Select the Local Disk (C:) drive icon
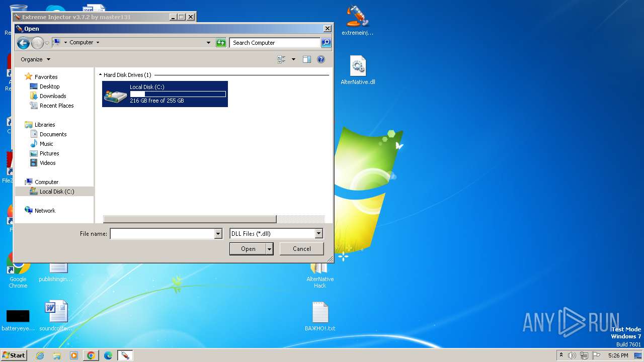This screenshot has width=644, height=362. click(116, 95)
